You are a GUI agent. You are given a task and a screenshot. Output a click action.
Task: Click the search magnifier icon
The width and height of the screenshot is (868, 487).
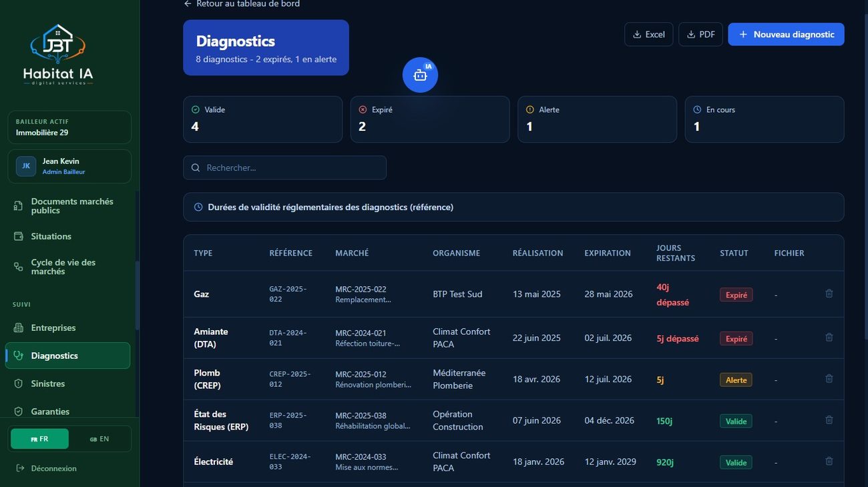196,167
